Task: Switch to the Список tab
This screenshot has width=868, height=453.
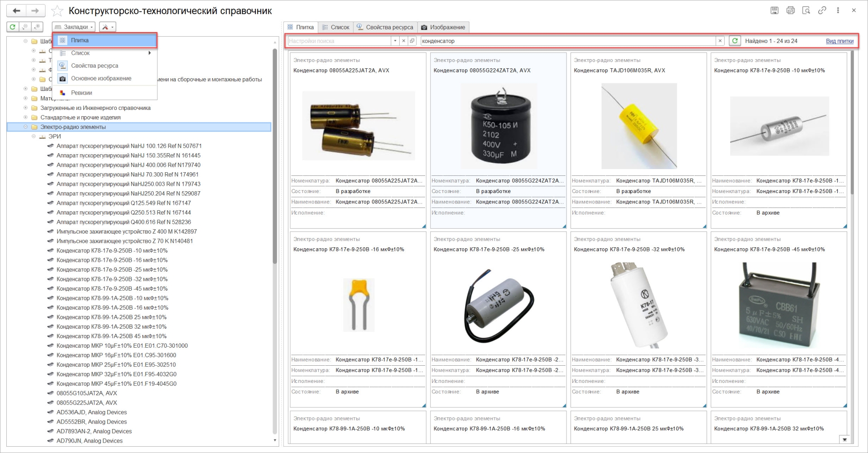Action: coord(336,27)
